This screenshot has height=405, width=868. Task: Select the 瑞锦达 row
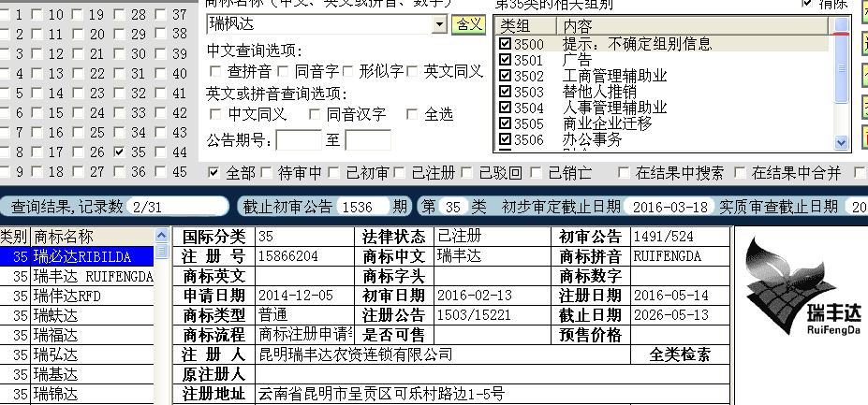pos(77,395)
